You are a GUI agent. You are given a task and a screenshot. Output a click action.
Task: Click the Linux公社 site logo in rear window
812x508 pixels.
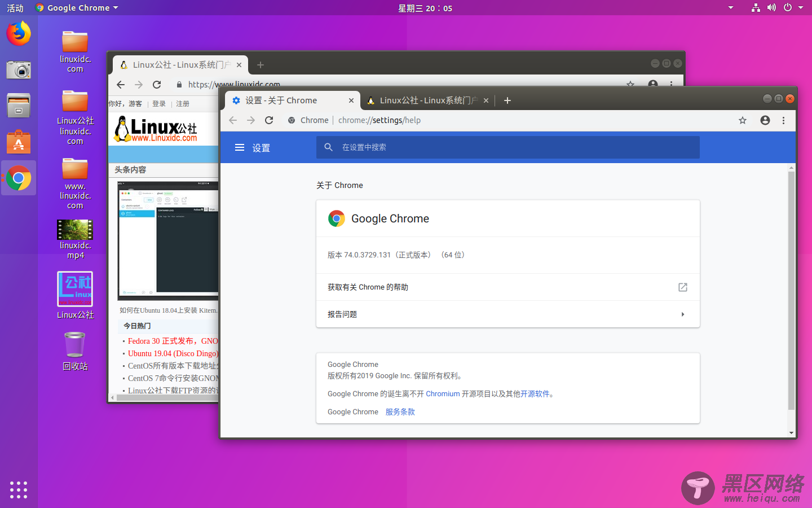156,129
